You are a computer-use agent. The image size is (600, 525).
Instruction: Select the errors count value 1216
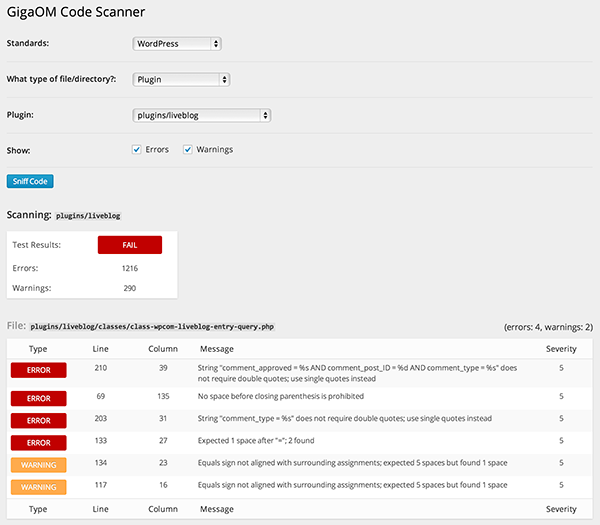(130, 268)
